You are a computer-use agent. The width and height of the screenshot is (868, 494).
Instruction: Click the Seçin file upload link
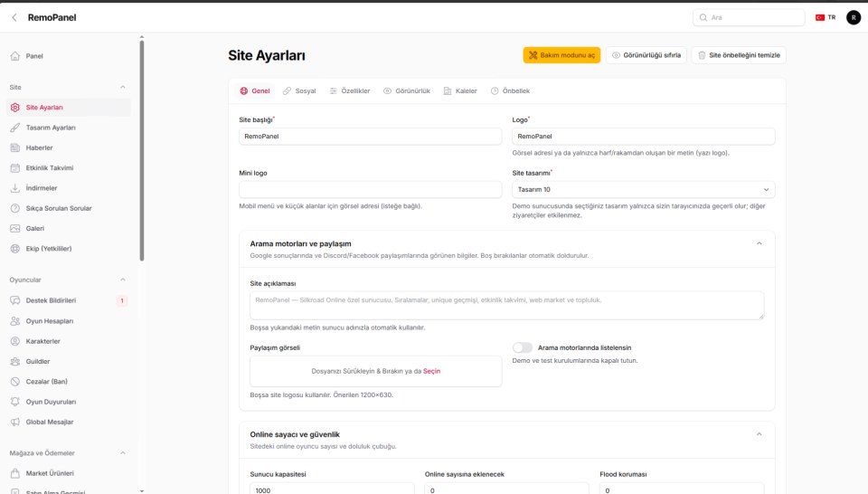(432, 371)
